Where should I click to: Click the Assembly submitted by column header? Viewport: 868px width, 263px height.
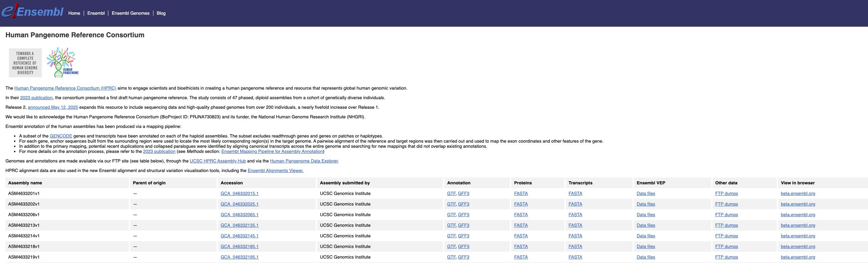[x=380, y=183]
